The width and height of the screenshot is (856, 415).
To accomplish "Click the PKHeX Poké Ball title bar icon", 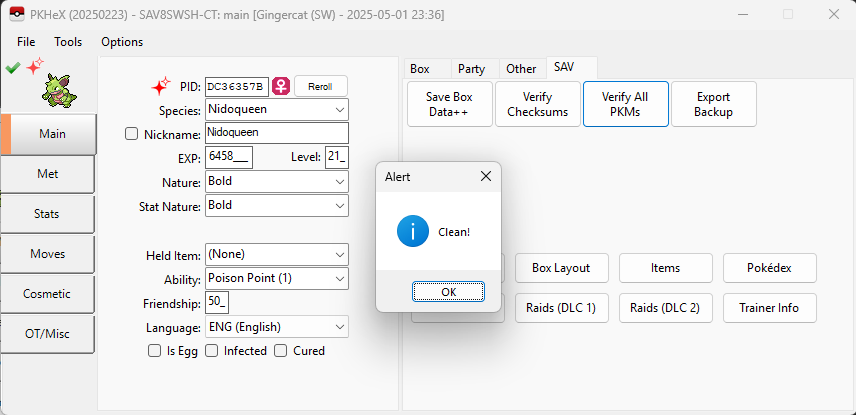I will click(16, 14).
